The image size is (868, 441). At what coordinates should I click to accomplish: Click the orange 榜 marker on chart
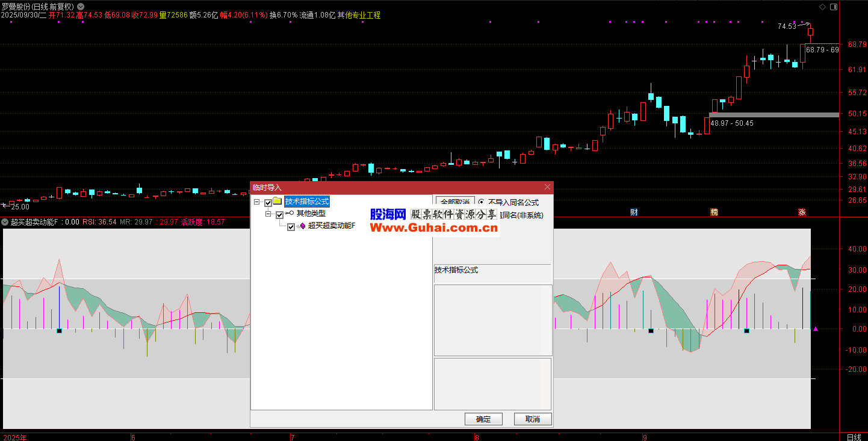pyautogui.click(x=714, y=212)
